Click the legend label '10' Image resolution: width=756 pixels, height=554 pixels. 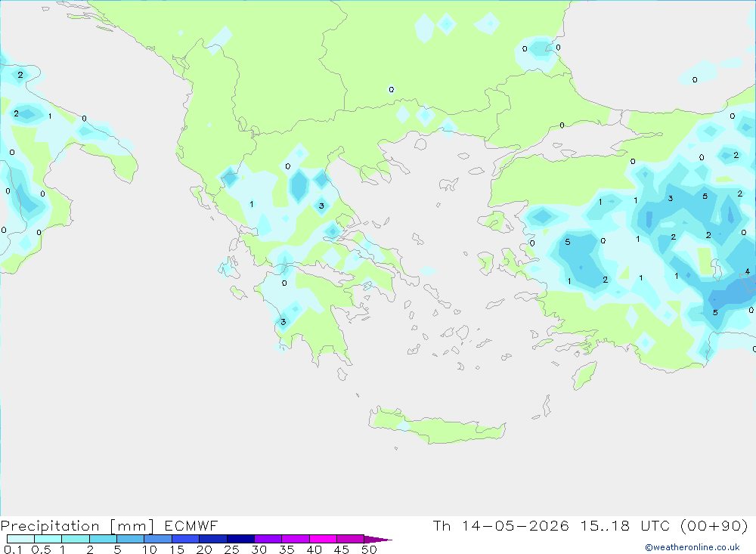(149, 549)
